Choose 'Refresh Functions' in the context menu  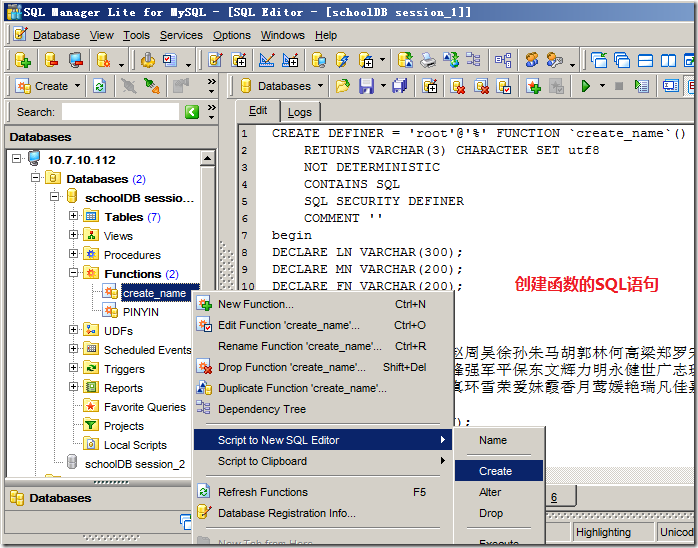(324, 492)
